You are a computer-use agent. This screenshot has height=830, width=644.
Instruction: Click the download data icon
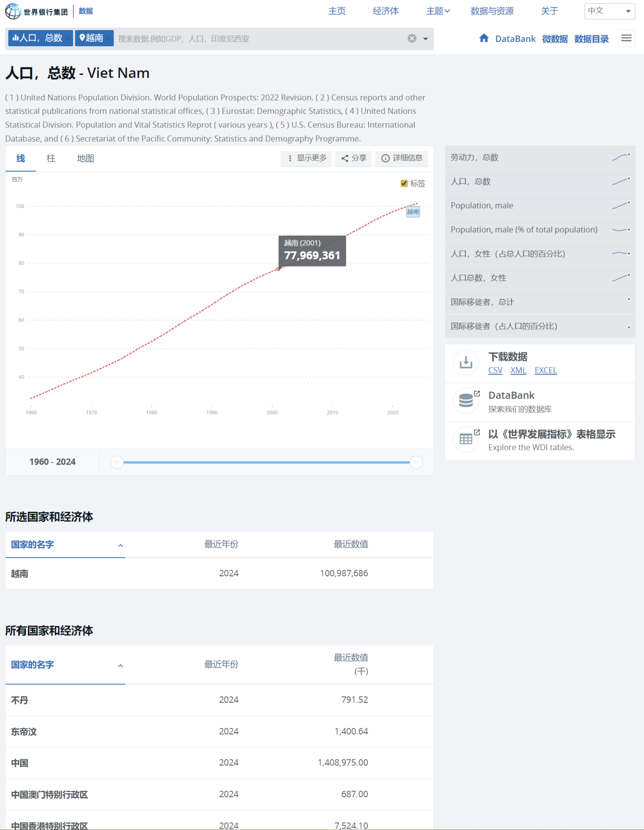click(466, 362)
